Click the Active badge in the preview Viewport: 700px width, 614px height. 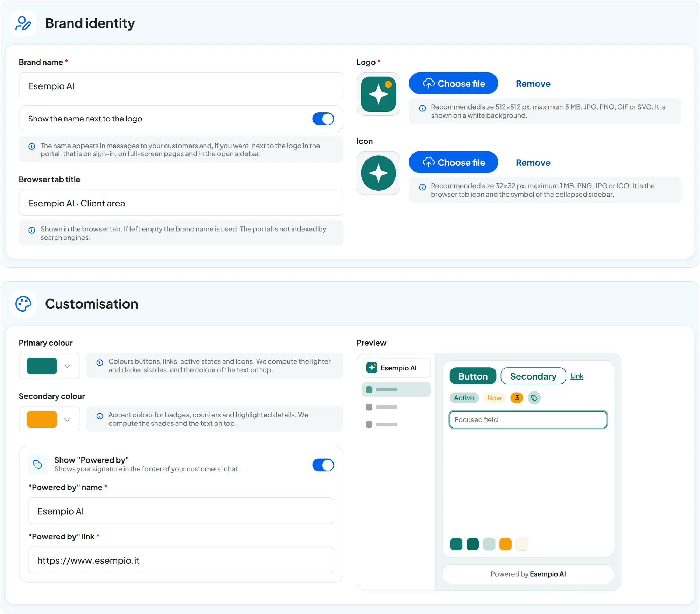click(x=464, y=398)
